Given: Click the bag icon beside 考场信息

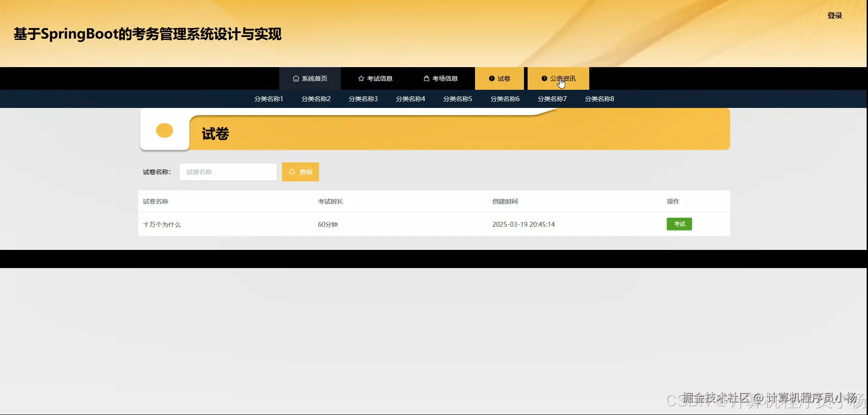Looking at the screenshot, I should (427, 78).
